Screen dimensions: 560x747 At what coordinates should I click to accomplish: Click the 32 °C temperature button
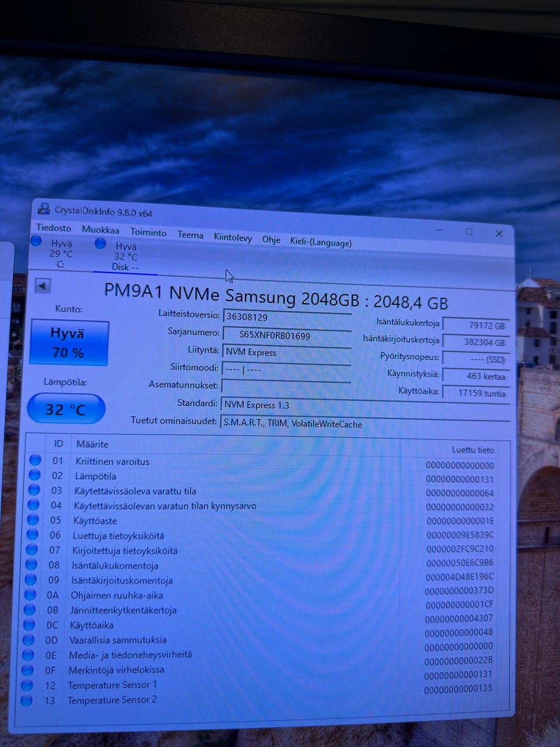(x=66, y=409)
